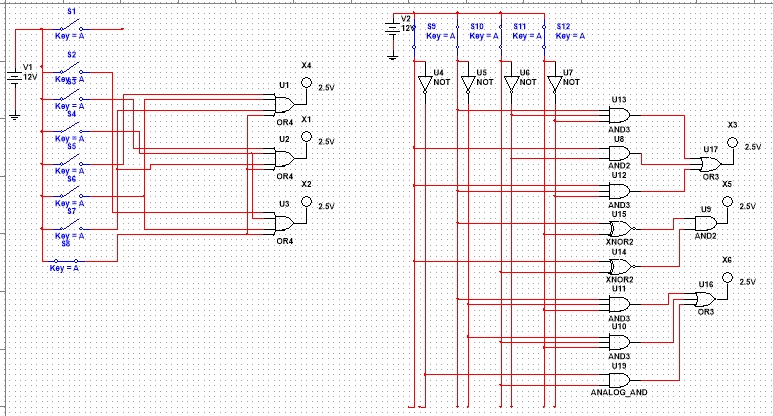Click the NOT label beside U4
The height and width of the screenshot is (416, 773).
point(442,82)
